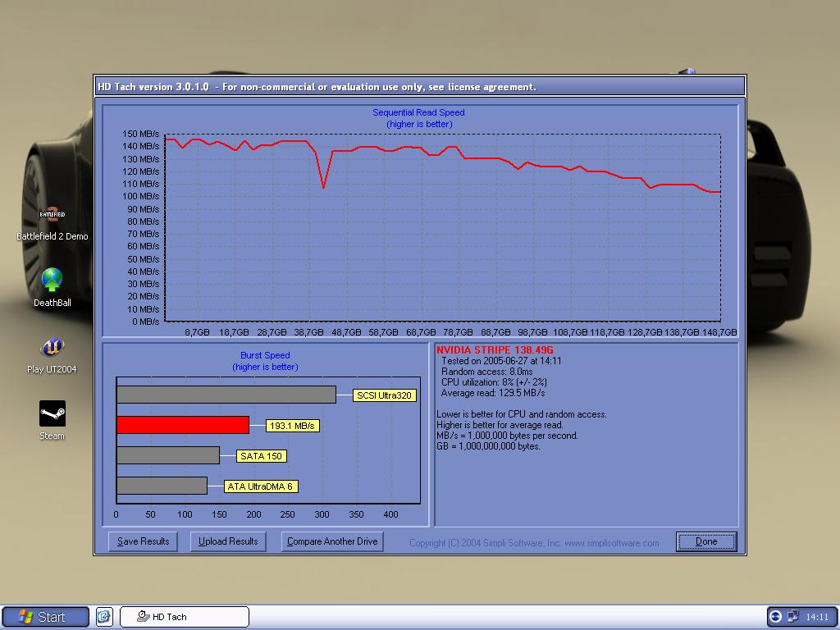
Task: Click the 100 MB/s axis label
Action: tap(140, 196)
